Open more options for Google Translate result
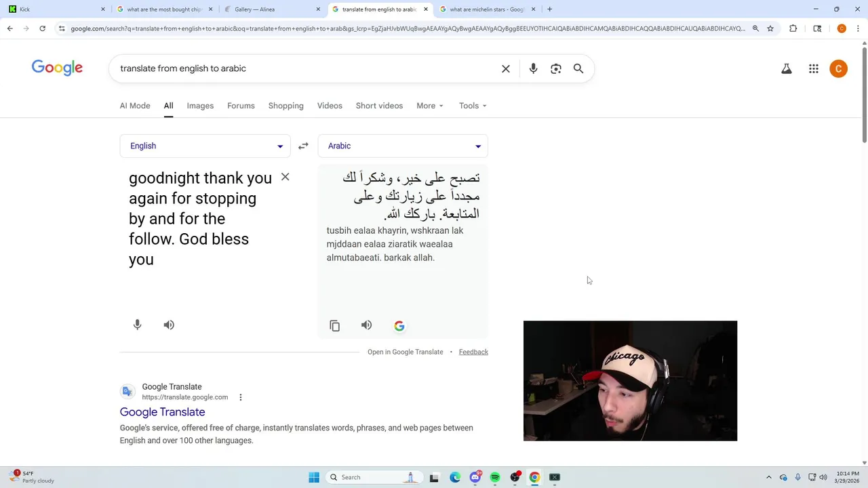This screenshot has width=868, height=488. pos(240,397)
